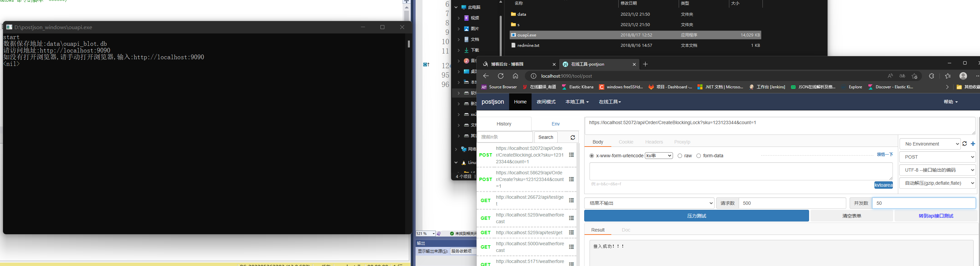This screenshot has height=266, width=980.
Task: Click the kvtoarea button
Action: click(883, 185)
